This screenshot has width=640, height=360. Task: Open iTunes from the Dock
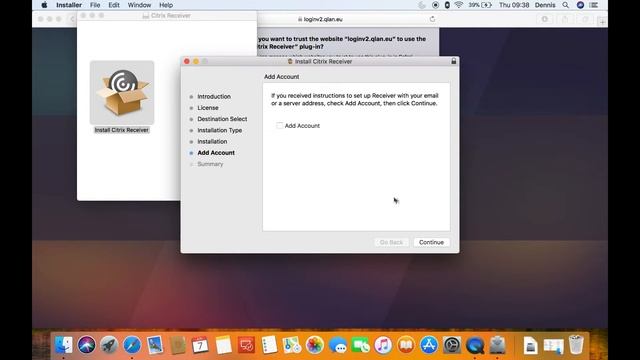click(x=383, y=345)
